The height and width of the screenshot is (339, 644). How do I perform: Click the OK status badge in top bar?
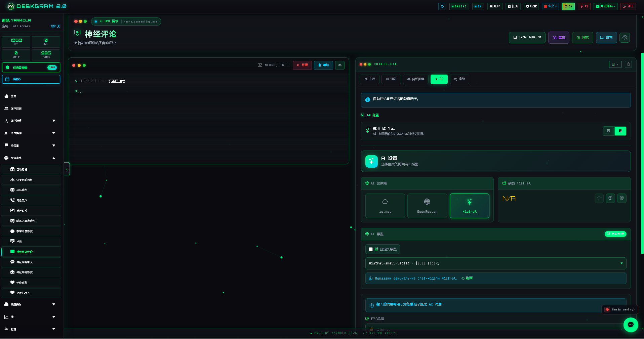(x=478, y=6)
